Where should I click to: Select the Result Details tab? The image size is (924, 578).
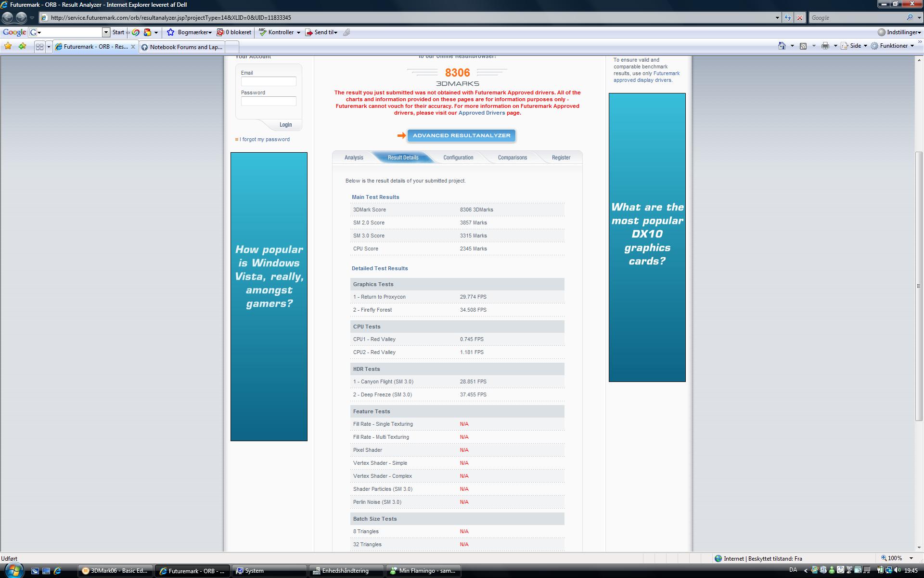tap(403, 158)
